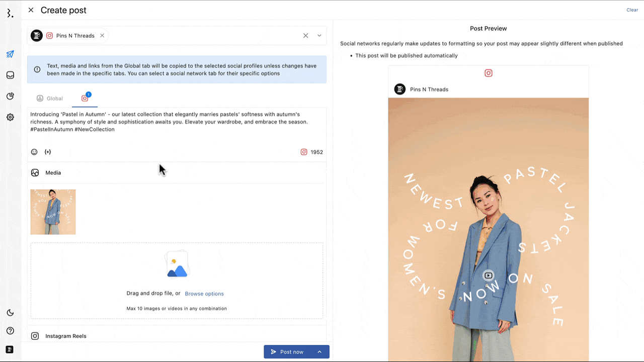644x362 pixels.
Task: Insert a variable using the {+} icon
Action: pyautogui.click(x=47, y=151)
